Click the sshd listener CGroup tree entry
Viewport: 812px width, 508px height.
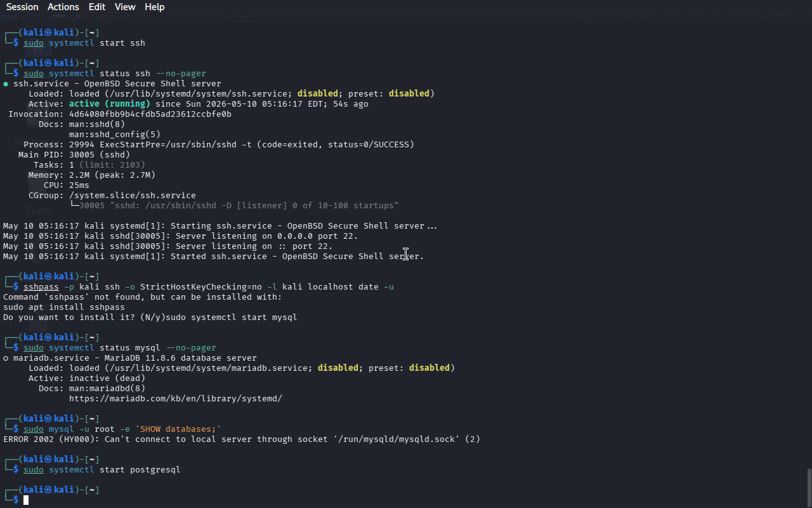[234, 206]
